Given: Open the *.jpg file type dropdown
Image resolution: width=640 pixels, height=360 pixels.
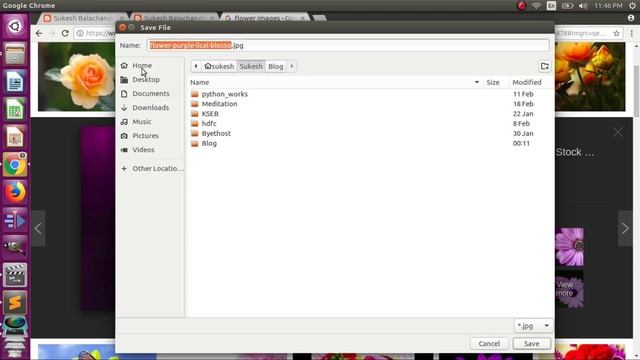Looking at the screenshot, I should coord(533,326).
